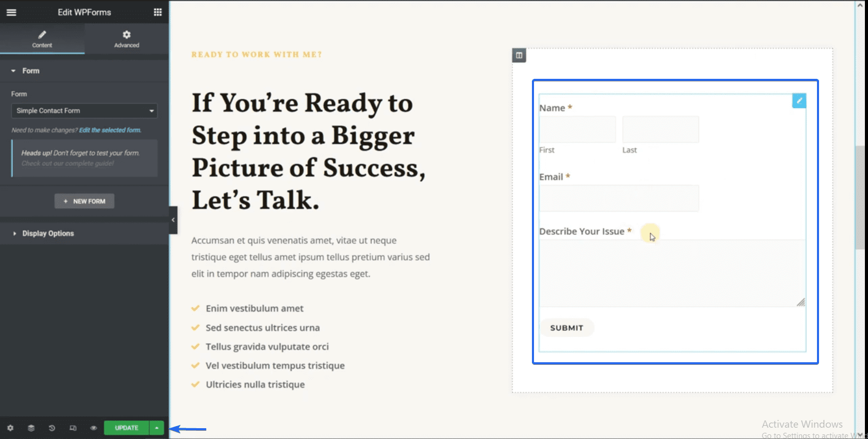Click the Describe Your Issue textarea

(x=672, y=273)
